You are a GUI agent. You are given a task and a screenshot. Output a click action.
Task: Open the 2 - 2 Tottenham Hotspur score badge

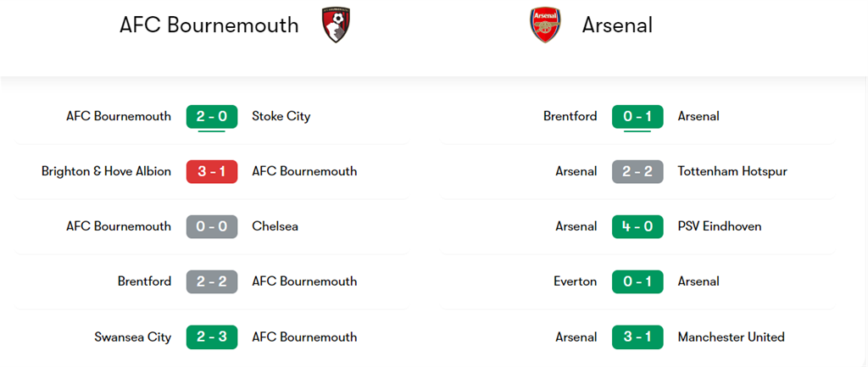[637, 171]
